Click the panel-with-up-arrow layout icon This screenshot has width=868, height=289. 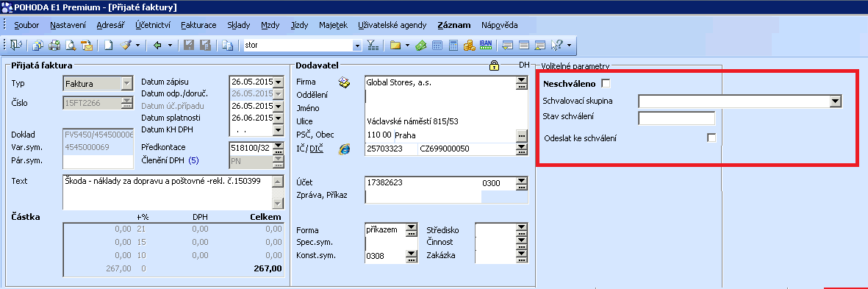[x=540, y=46]
